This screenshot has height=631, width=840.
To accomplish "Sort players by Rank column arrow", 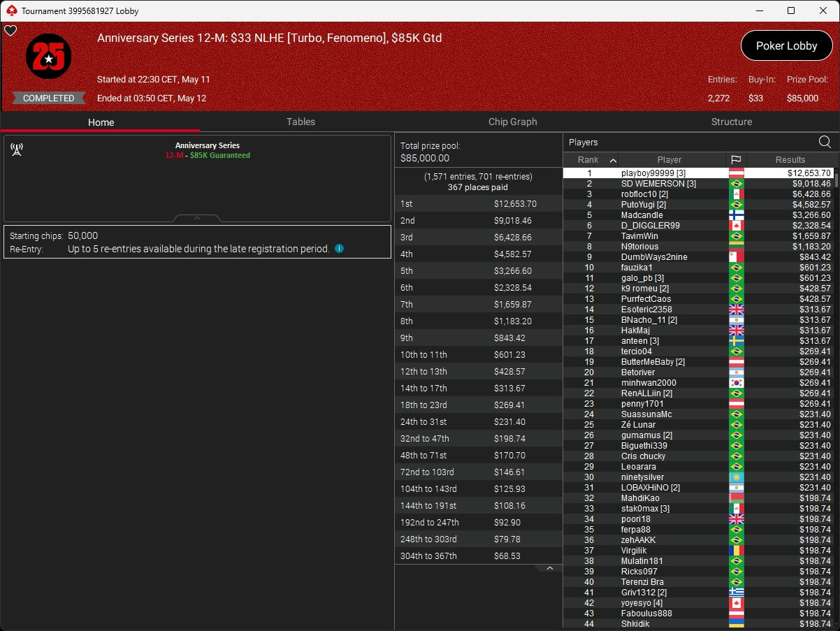I will [x=613, y=160].
